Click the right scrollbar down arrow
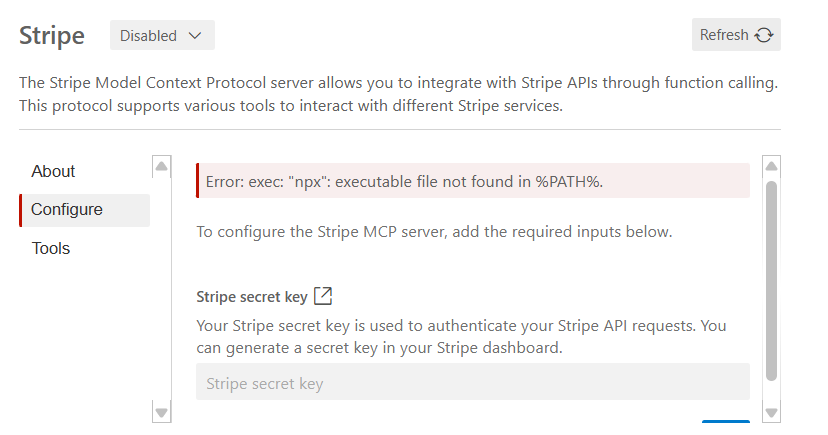Screen dimensions: 828x435 pos(771,411)
